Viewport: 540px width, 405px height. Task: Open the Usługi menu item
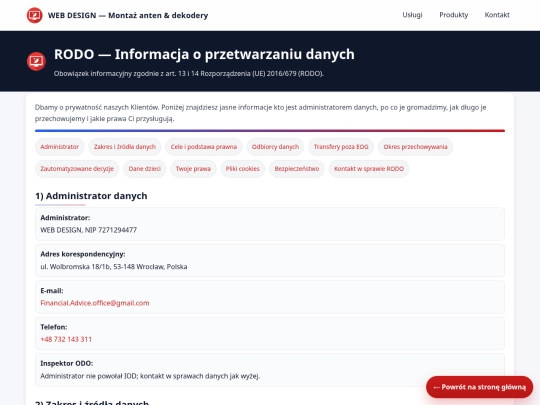[x=412, y=15]
